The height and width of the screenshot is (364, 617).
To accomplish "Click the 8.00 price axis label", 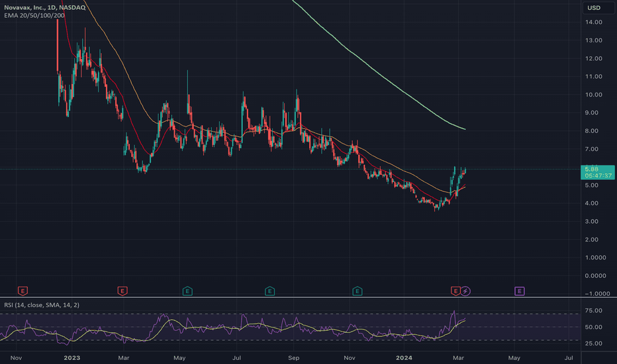I will coord(591,130).
